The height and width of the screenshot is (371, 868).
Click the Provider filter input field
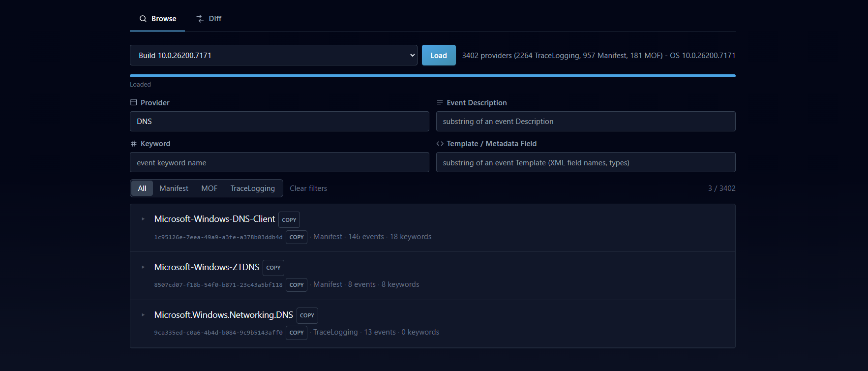point(279,121)
